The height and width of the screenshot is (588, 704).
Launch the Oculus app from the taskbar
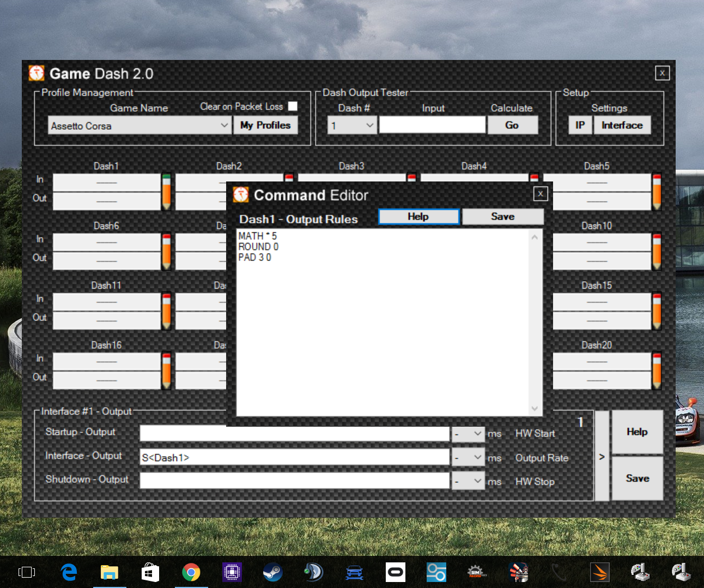click(x=396, y=572)
